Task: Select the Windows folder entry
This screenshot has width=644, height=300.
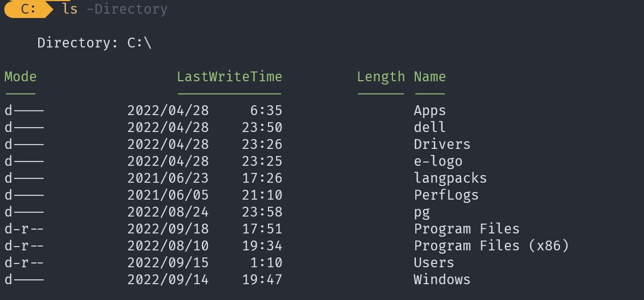Action: [x=442, y=279]
